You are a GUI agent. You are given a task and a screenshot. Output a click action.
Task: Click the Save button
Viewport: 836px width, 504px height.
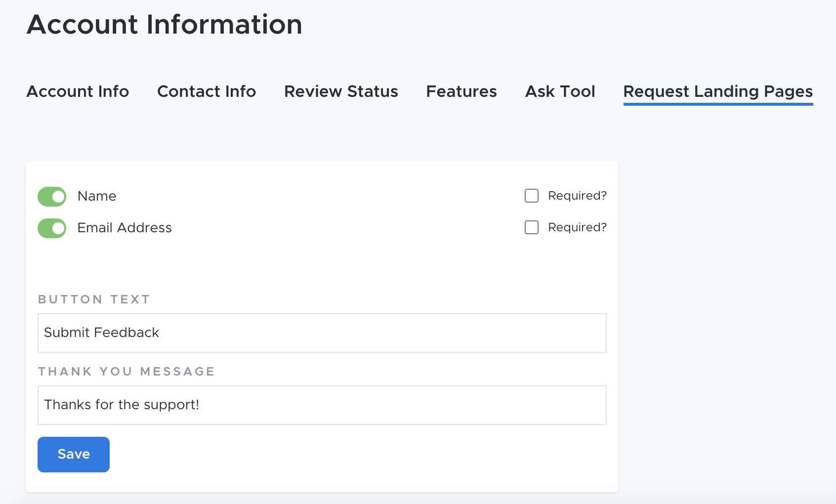pyautogui.click(x=73, y=454)
